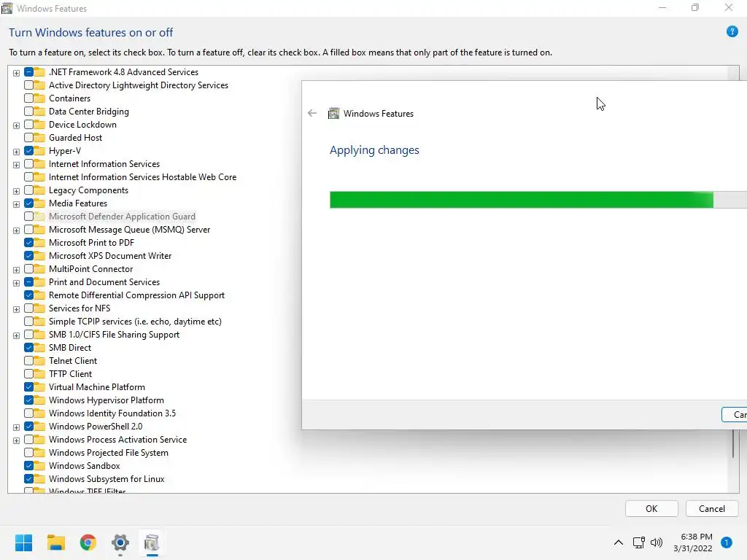Show hidden system tray icons
This screenshot has height=560, width=747.
619,542
